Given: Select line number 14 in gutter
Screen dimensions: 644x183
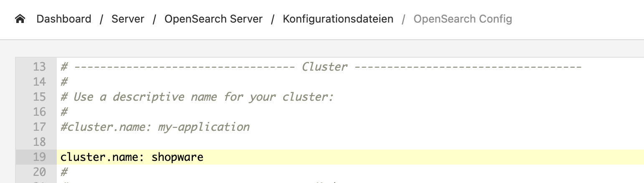Looking at the screenshot, I should coord(39,82).
